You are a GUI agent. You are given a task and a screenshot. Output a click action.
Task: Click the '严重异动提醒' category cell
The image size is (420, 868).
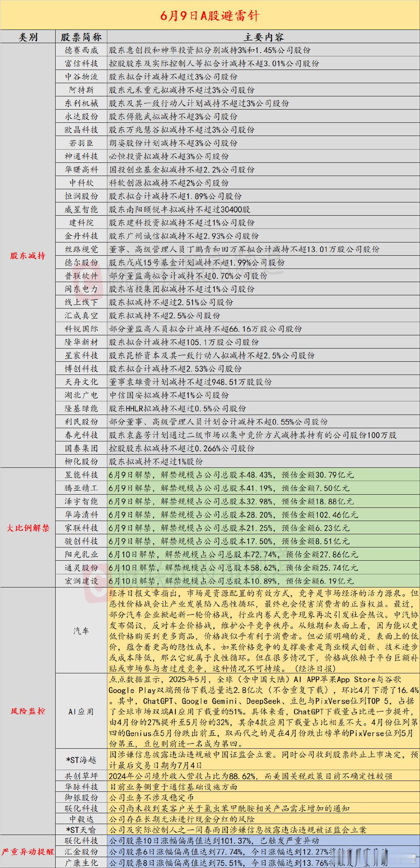pyautogui.click(x=28, y=851)
